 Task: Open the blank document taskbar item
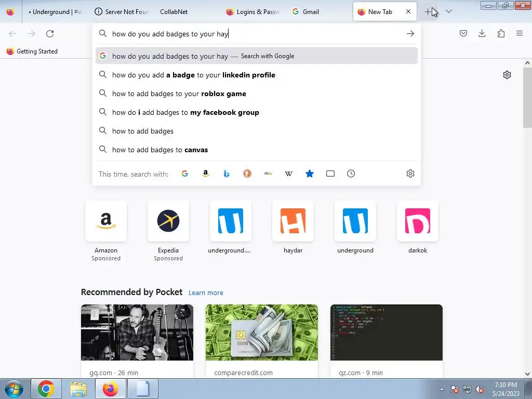pos(143,389)
